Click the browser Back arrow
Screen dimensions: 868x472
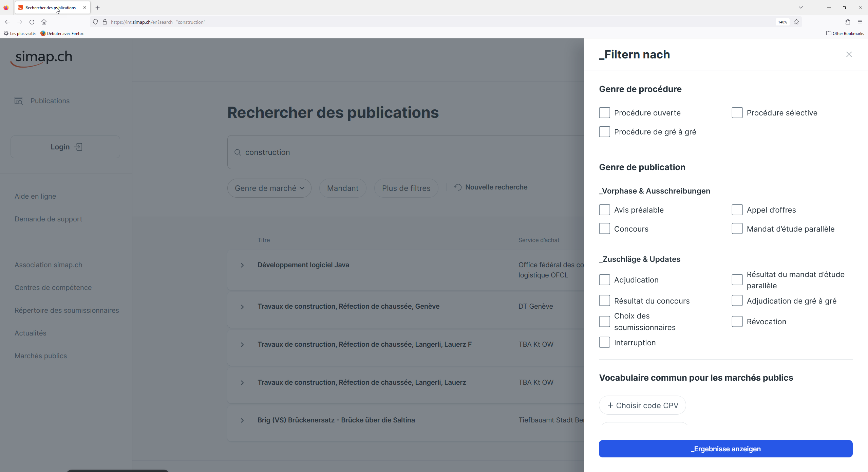coord(7,22)
